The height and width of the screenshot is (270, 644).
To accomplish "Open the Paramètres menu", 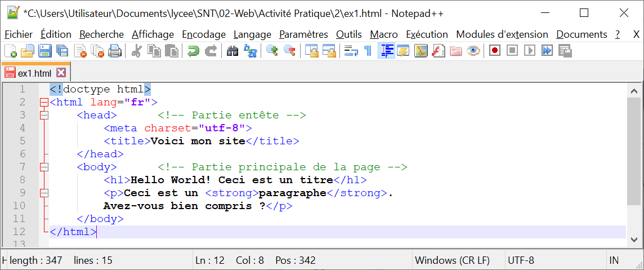I will [303, 34].
